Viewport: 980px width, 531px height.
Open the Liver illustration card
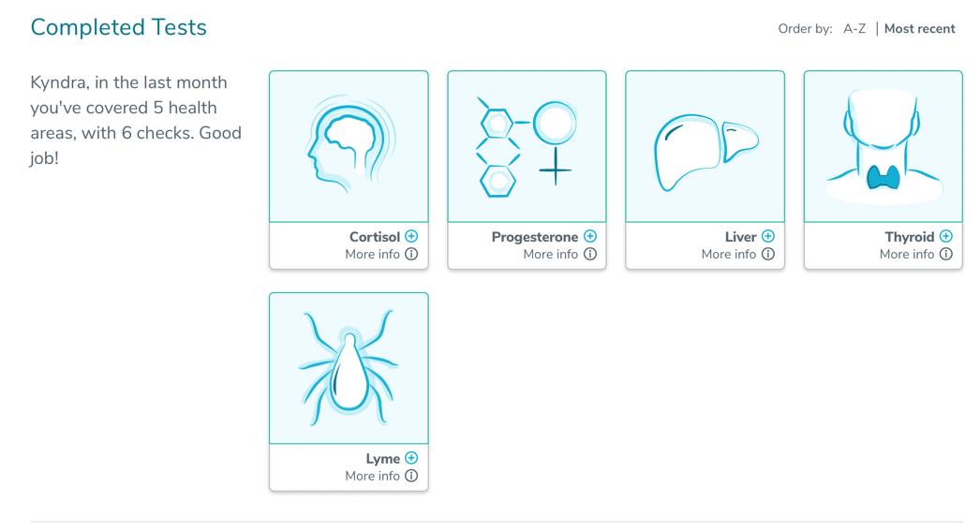point(705,146)
